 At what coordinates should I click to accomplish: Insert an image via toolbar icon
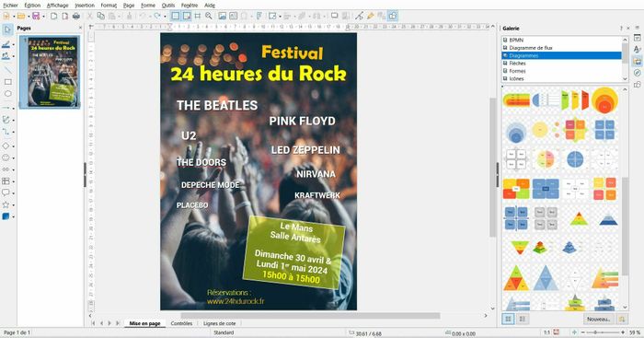(223, 16)
